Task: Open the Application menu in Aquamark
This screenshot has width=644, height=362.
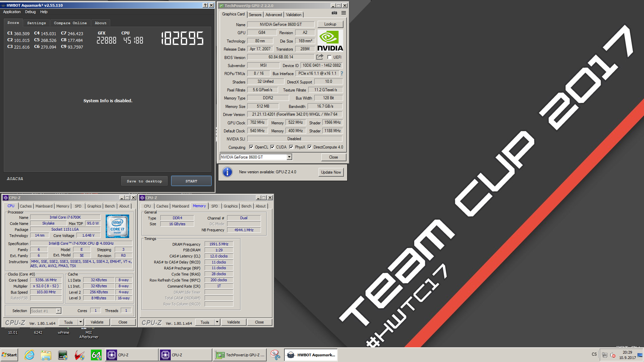Action: [x=12, y=12]
